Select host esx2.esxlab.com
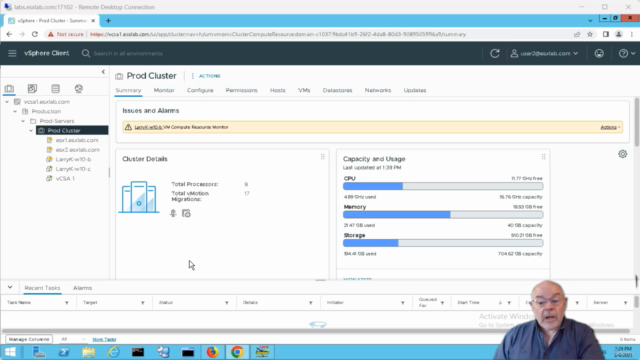 click(78, 150)
